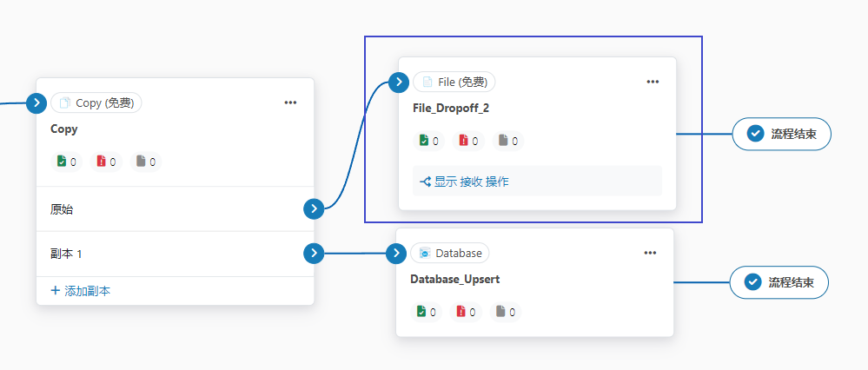Click 添加副本 to add a copy
868x370 pixels.
tap(81, 291)
